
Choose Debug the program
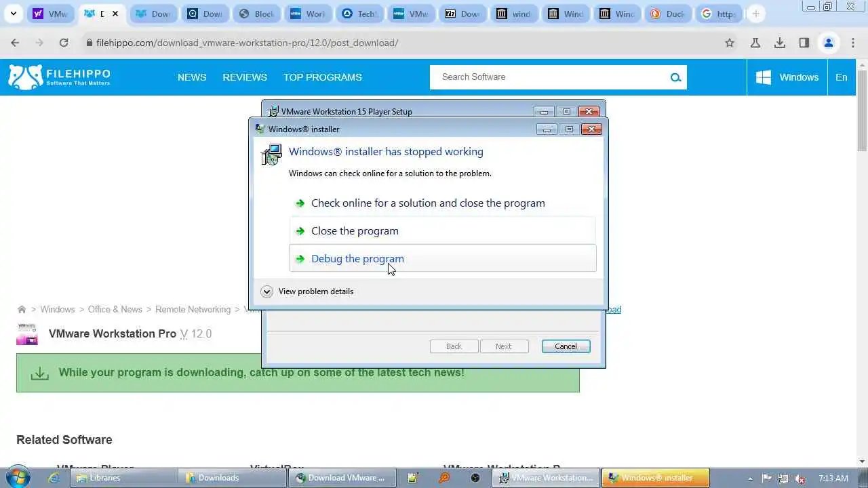(442, 258)
